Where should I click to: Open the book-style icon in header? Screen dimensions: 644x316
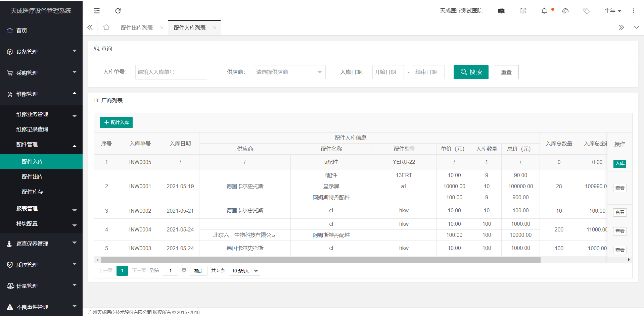tap(523, 11)
